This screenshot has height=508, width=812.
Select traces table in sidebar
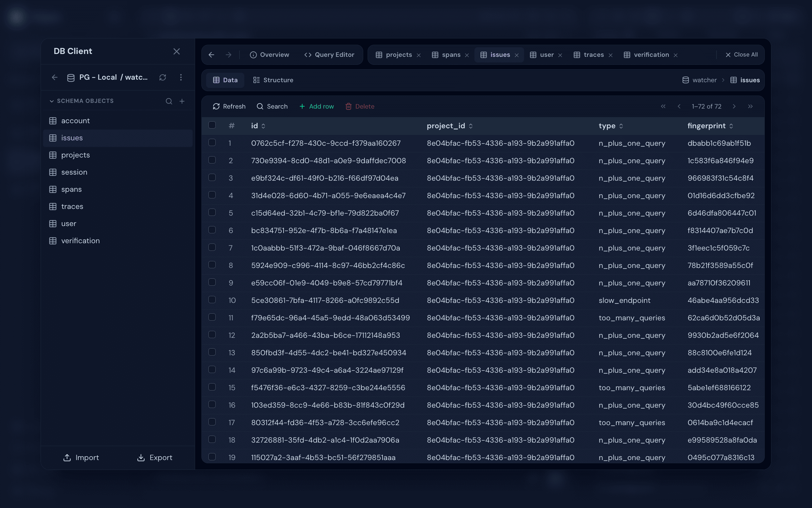click(x=118, y=206)
